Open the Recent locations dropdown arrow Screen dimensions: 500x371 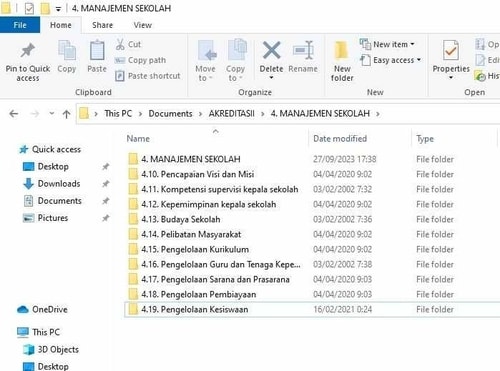click(x=52, y=114)
